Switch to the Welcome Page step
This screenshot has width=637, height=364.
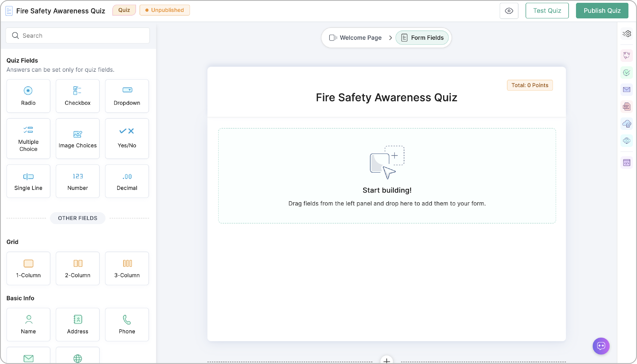(355, 38)
